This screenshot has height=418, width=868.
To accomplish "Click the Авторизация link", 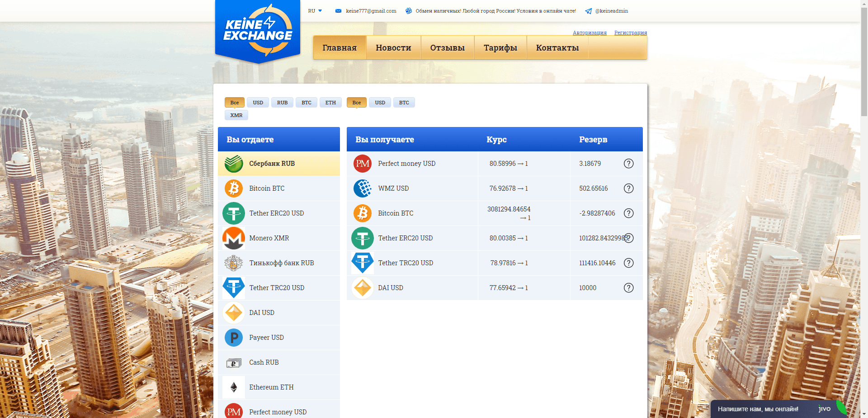I will pyautogui.click(x=590, y=33).
